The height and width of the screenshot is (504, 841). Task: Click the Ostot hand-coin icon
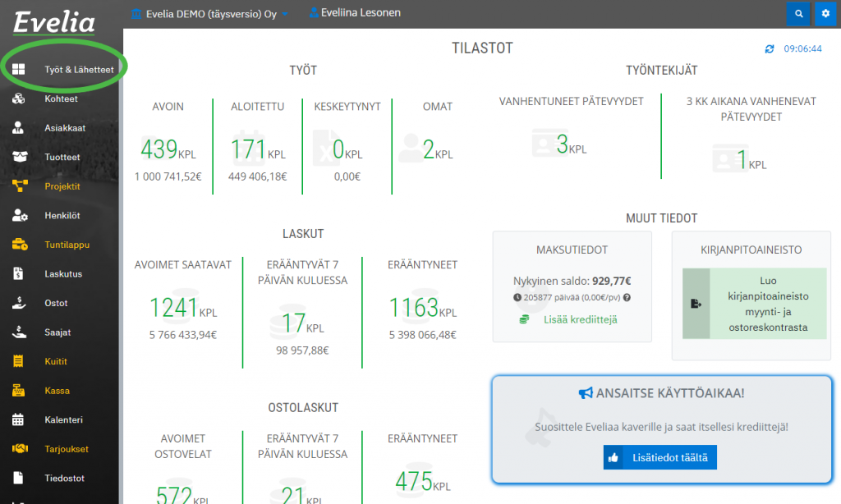pos(20,303)
